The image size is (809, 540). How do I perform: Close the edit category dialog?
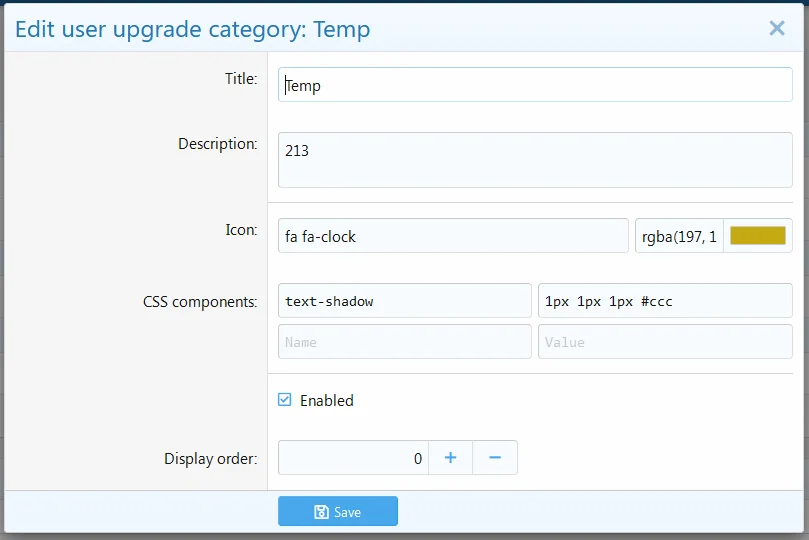tap(777, 28)
